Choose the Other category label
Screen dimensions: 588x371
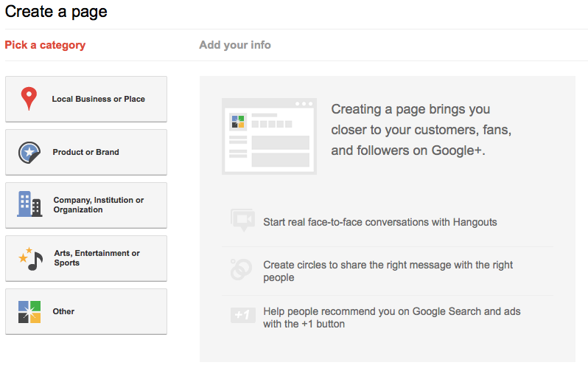63,311
